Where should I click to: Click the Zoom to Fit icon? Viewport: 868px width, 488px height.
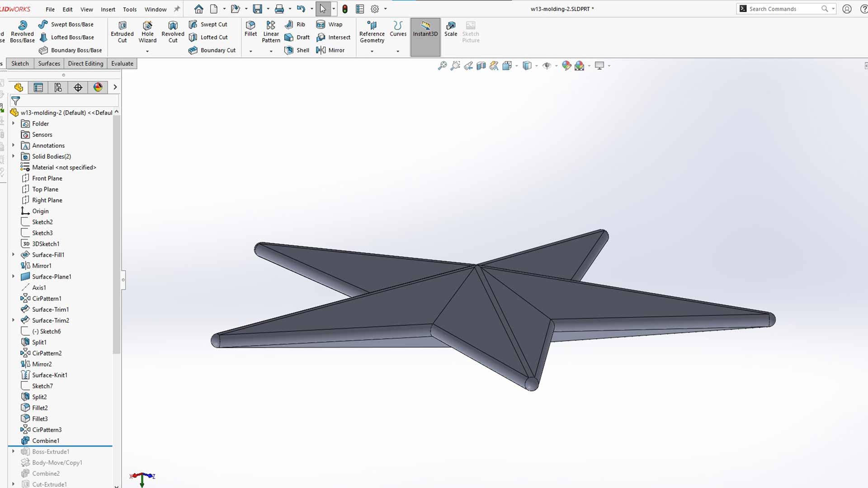442,66
